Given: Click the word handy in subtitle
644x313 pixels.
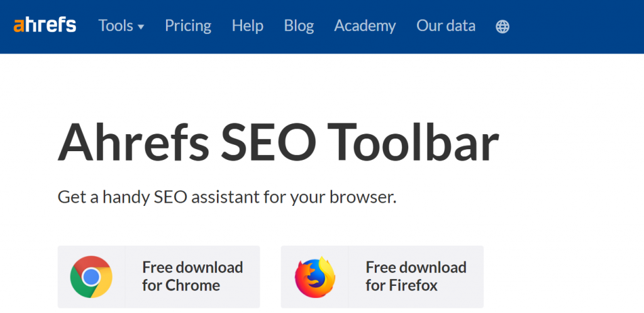Looking at the screenshot, I should 126,197.
